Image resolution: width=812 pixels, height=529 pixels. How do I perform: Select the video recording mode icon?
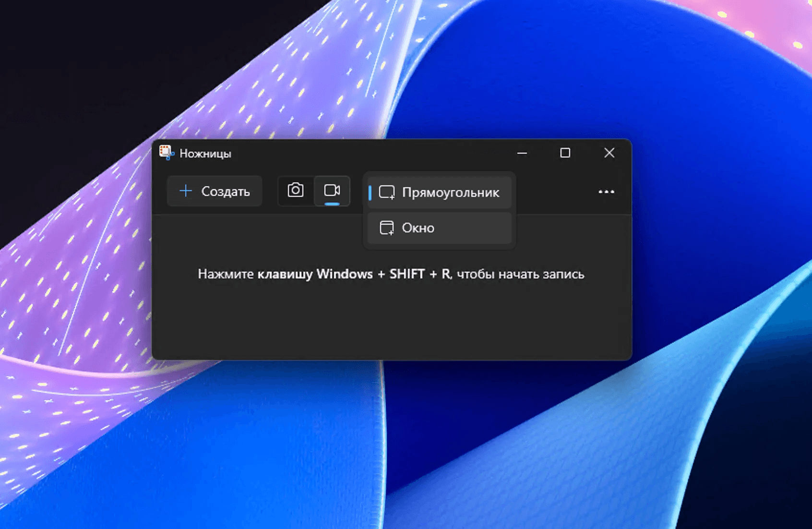pyautogui.click(x=332, y=191)
